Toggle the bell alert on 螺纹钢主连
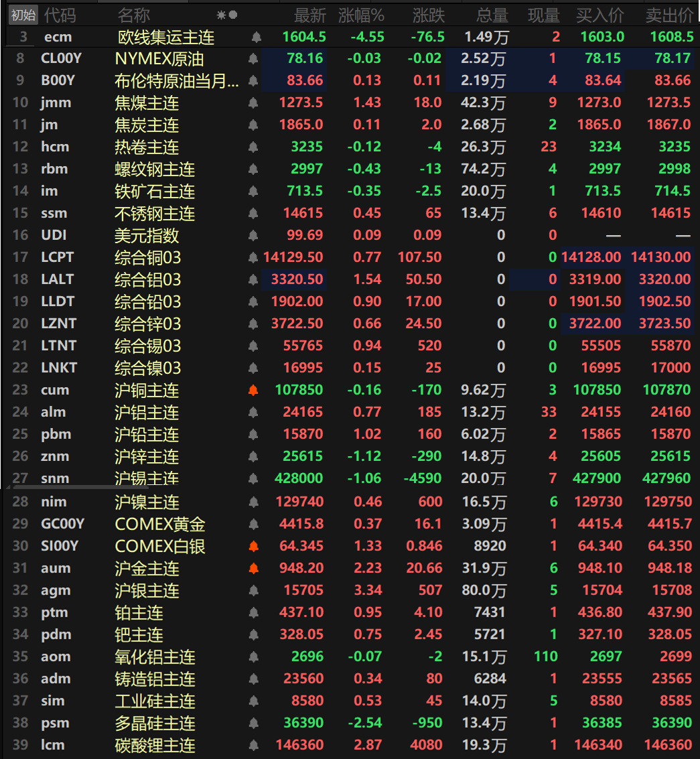 coord(253,169)
